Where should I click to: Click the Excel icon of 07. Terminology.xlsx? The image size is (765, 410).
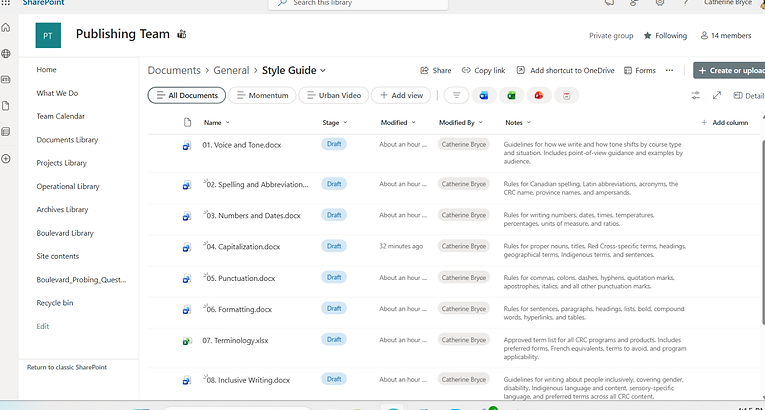click(x=187, y=341)
